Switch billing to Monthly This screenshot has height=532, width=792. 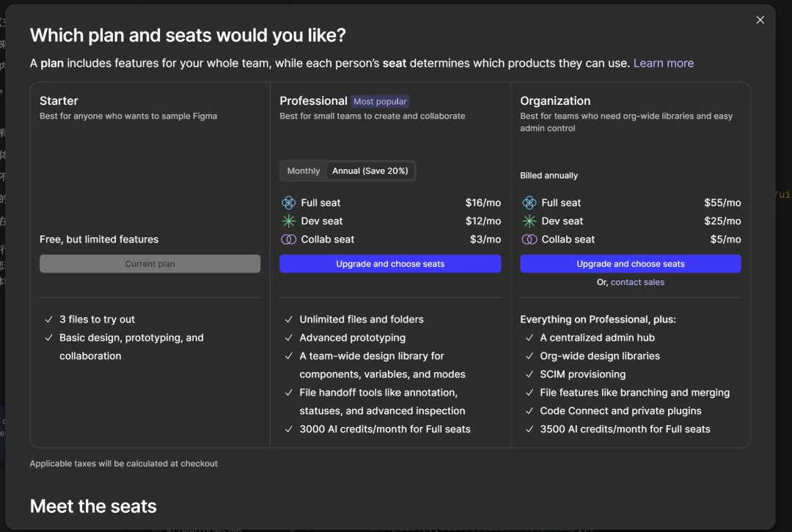click(x=304, y=171)
